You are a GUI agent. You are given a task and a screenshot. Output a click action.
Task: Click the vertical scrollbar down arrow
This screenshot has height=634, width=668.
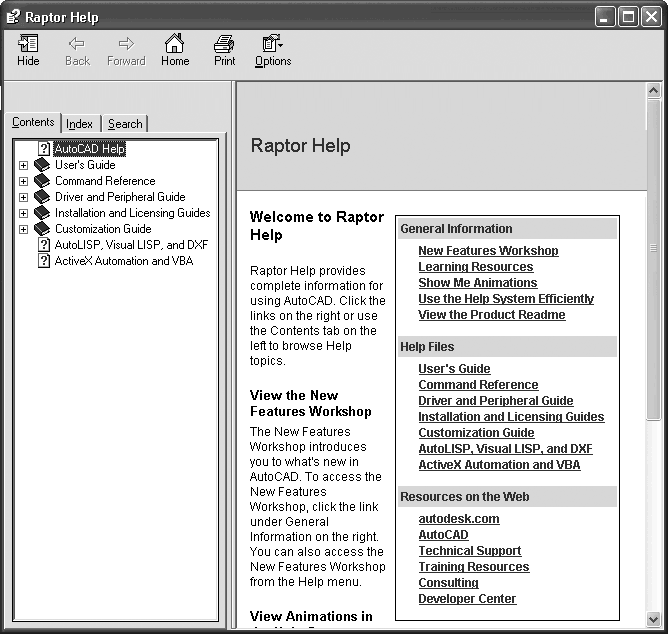tap(653, 618)
